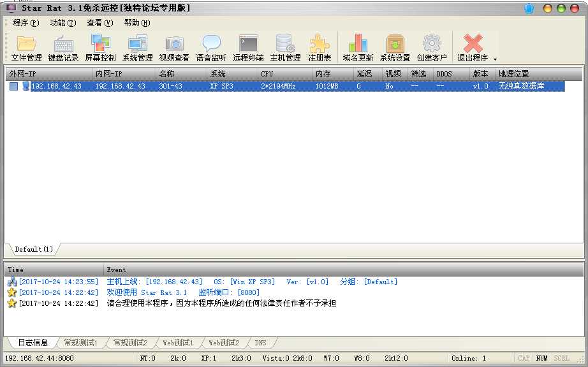Screen dimensions: 588x367
Task: Open 系统管理 system management
Action: pos(137,48)
